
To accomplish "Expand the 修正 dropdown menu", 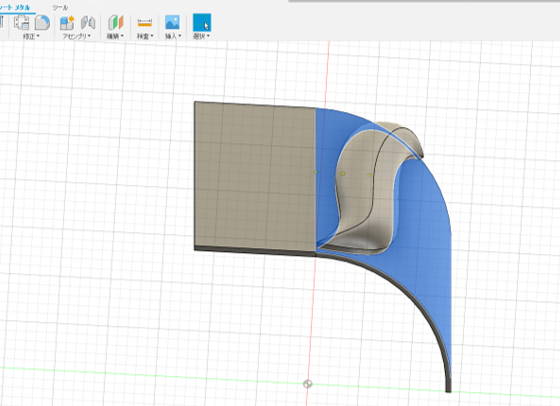I will pos(31,36).
